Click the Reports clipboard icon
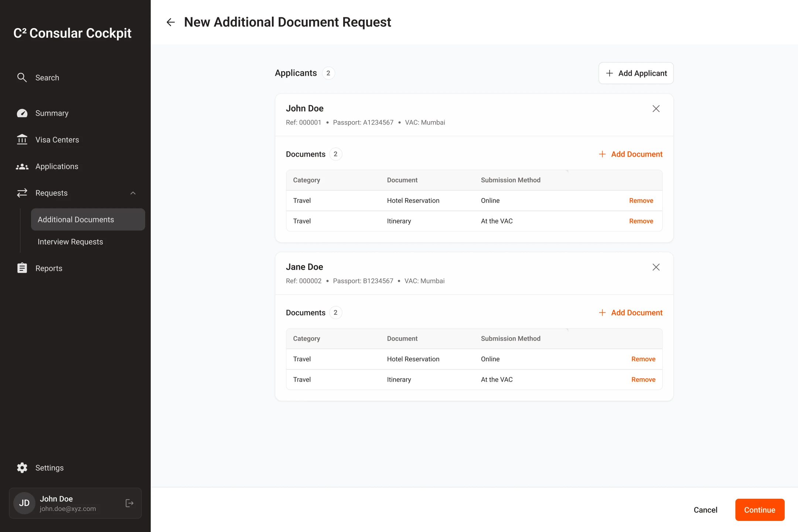The height and width of the screenshot is (532, 798). [22, 268]
